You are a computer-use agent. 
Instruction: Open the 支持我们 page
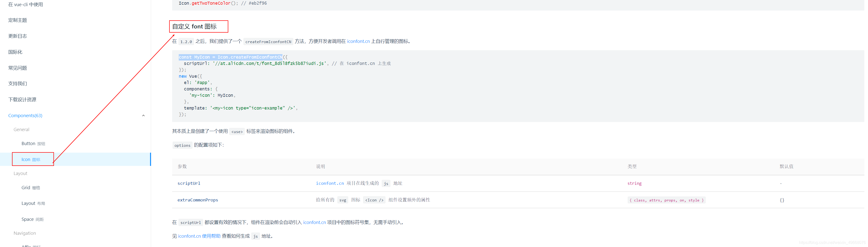[17, 83]
